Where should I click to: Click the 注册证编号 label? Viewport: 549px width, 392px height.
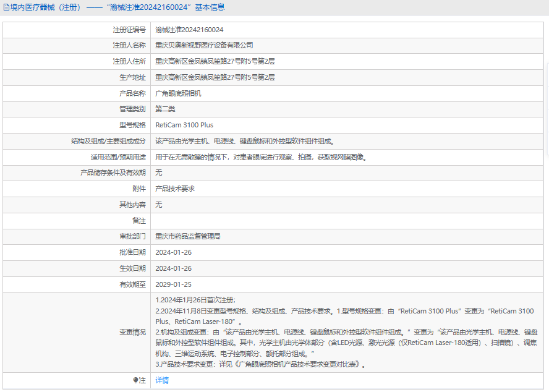[129, 30]
